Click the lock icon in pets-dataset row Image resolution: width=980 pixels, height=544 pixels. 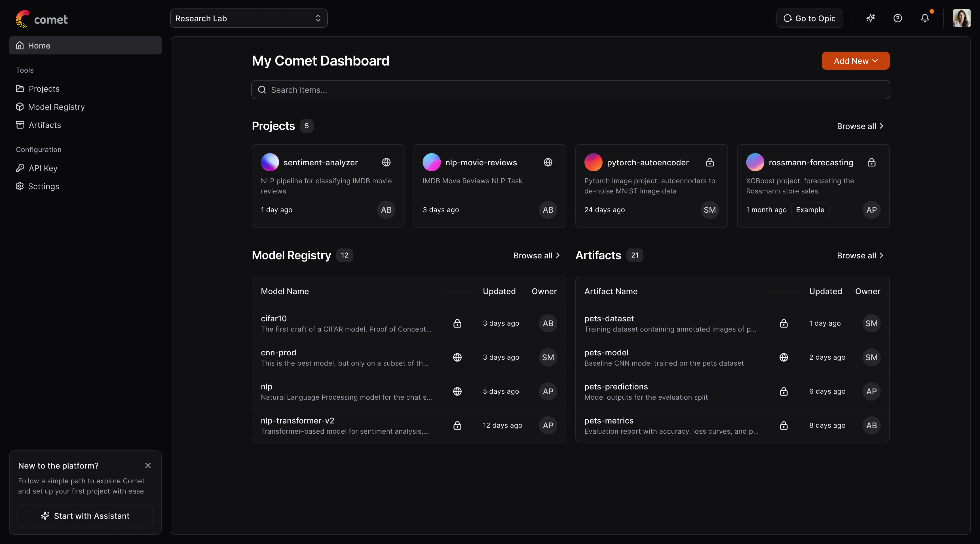(x=783, y=323)
